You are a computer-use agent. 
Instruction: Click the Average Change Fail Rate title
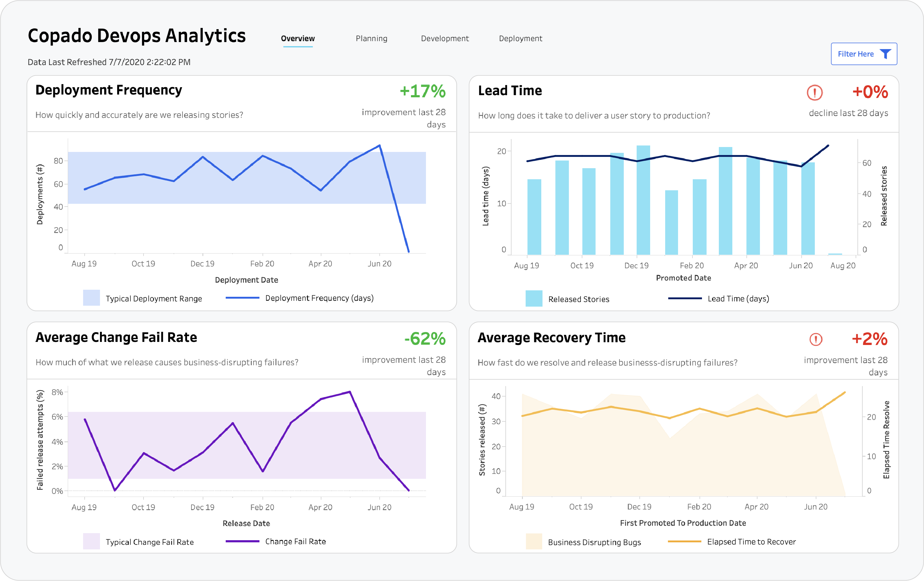(x=116, y=338)
